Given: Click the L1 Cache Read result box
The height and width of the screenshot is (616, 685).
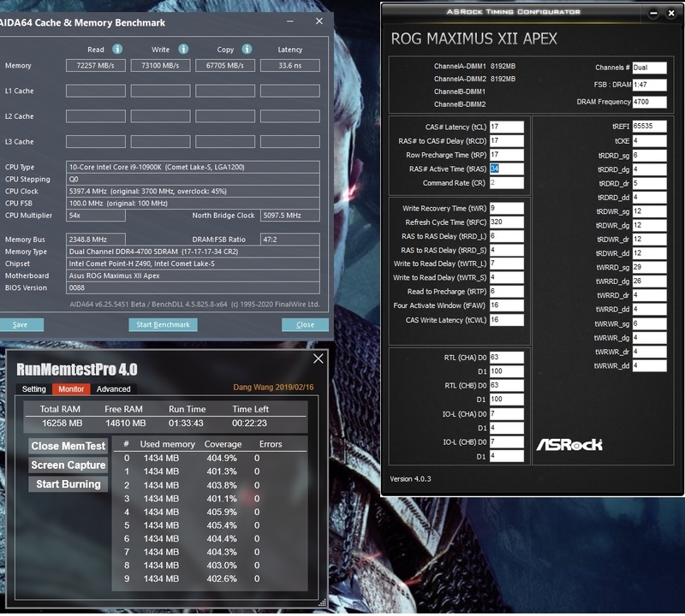Looking at the screenshot, I should pyautogui.click(x=96, y=91).
